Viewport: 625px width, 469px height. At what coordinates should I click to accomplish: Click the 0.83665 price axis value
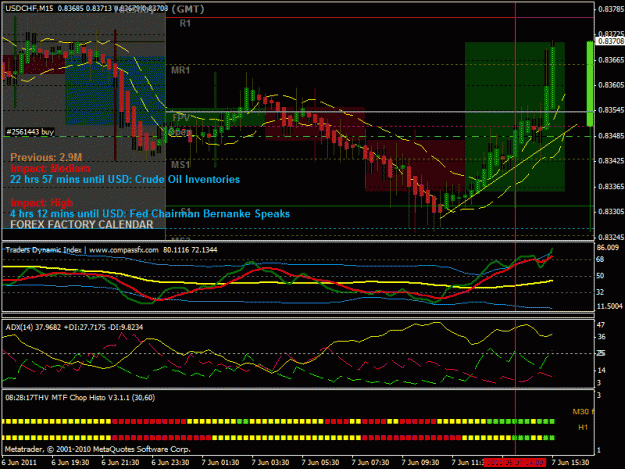(x=611, y=60)
